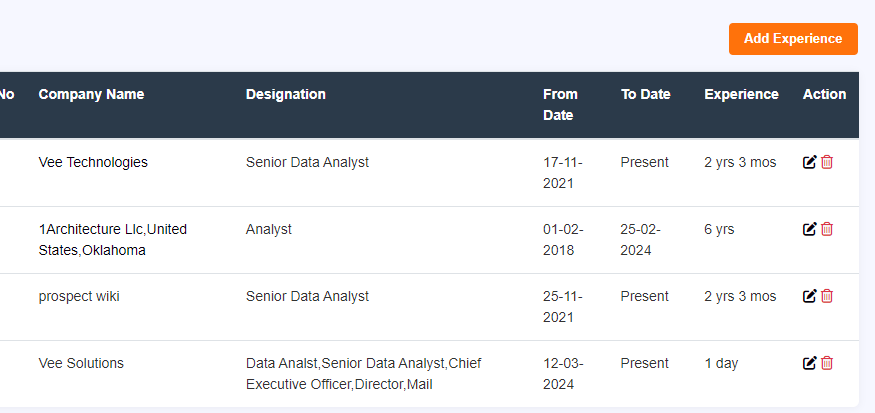Viewport: 875px width, 413px height.
Task: Edit the Vee Technologies experience entry
Action: point(809,162)
